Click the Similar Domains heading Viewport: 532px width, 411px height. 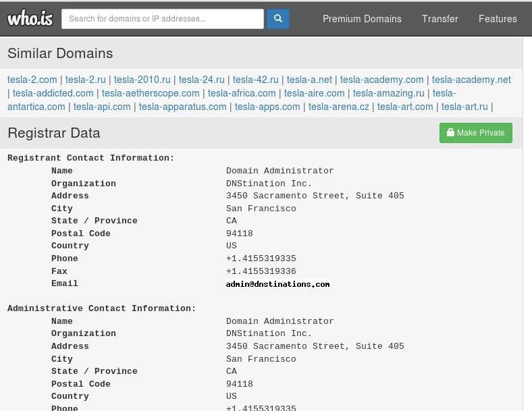[x=60, y=53]
